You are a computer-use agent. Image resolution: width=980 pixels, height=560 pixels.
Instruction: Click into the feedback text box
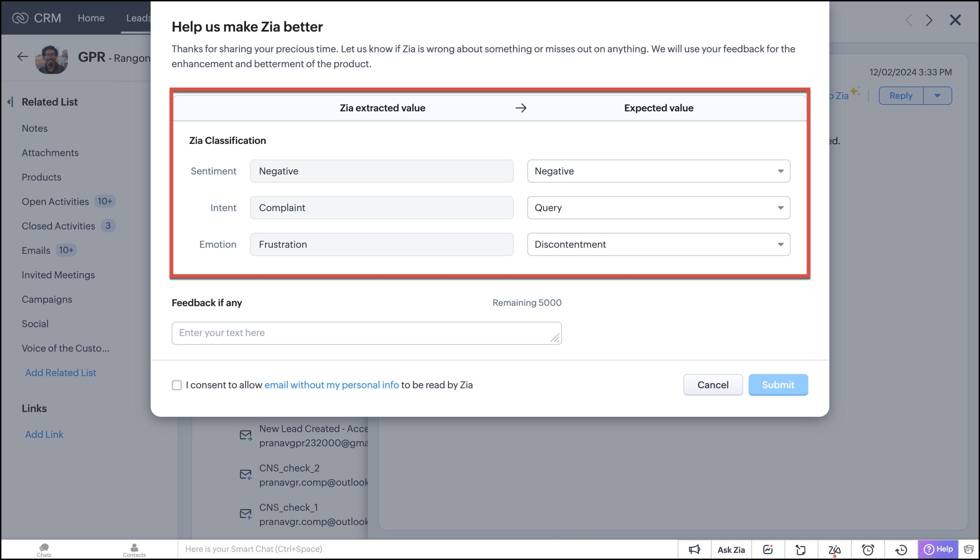(x=366, y=333)
